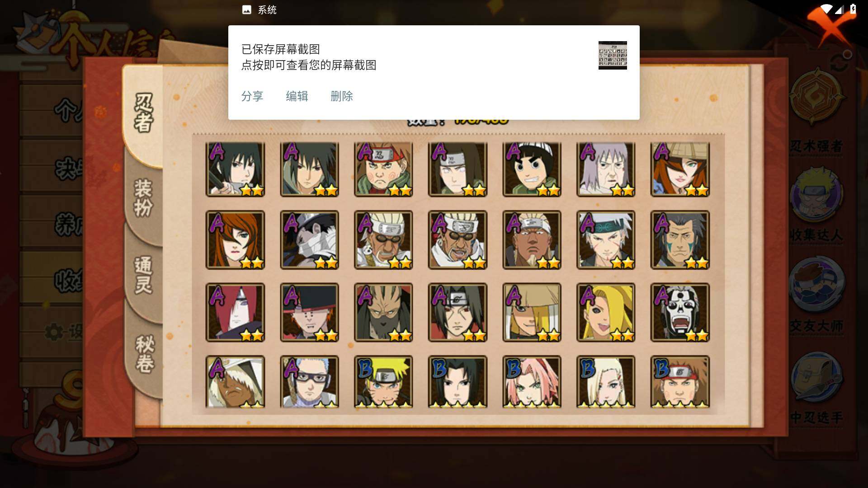868x488 pixels.
Task: Open the saved screenshot thumbnail preview
Action: tap(613, 55)
